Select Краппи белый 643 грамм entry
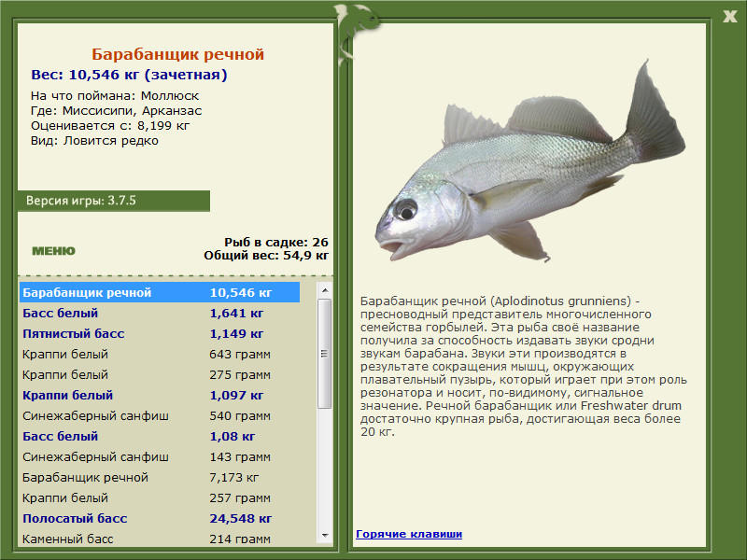This screenshot has width=747, height=560. point(159,355)
